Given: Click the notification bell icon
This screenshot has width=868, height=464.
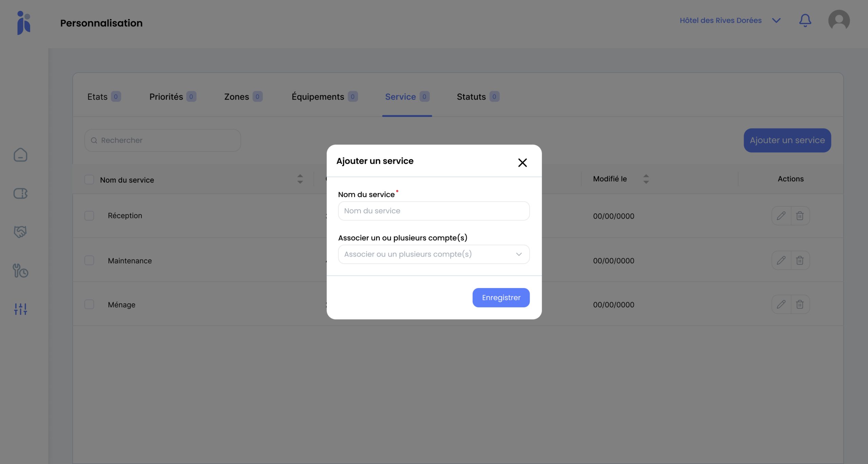Looking at the screenshot, I should pyautogui.click(x=805, y=21).
